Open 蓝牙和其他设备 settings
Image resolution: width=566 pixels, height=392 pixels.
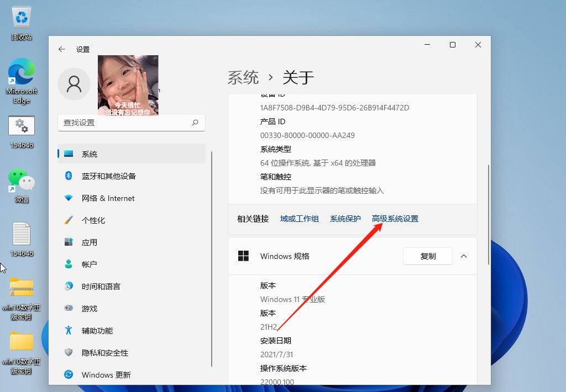click(132, 176)
